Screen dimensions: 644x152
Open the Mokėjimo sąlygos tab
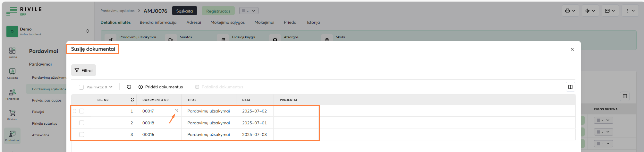click(227, 22)
